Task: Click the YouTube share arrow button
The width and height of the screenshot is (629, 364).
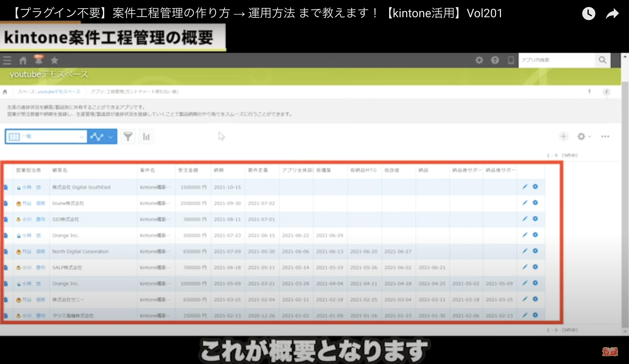Action: coord(612,14)
